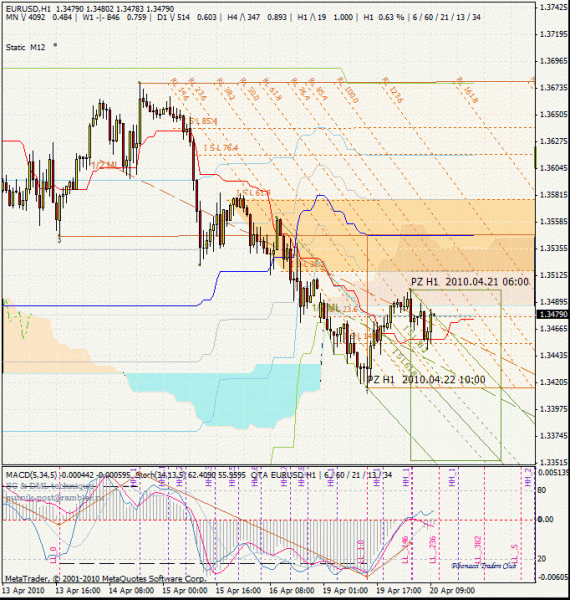Click the 'LL_236' vertical marker label
This screenshot has height=600, width=570.
point(433,549)
